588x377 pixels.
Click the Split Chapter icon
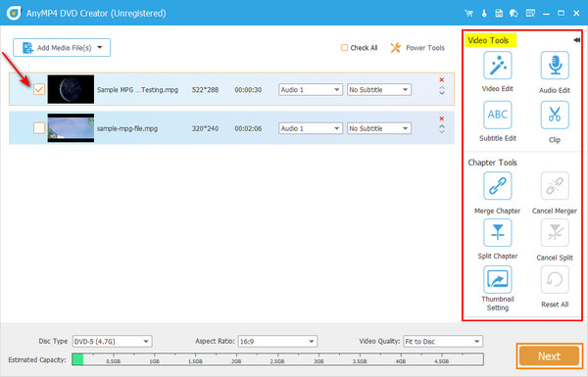click(497, 233)
